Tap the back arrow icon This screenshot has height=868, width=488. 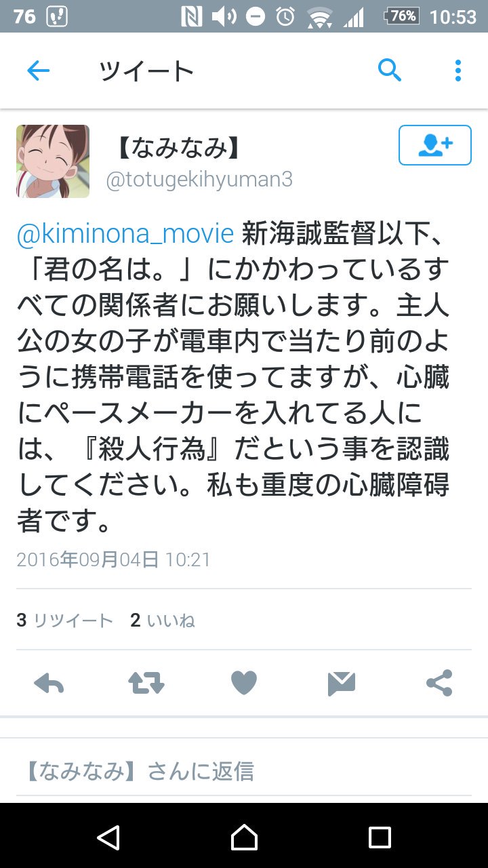click(x=38, y=71)
